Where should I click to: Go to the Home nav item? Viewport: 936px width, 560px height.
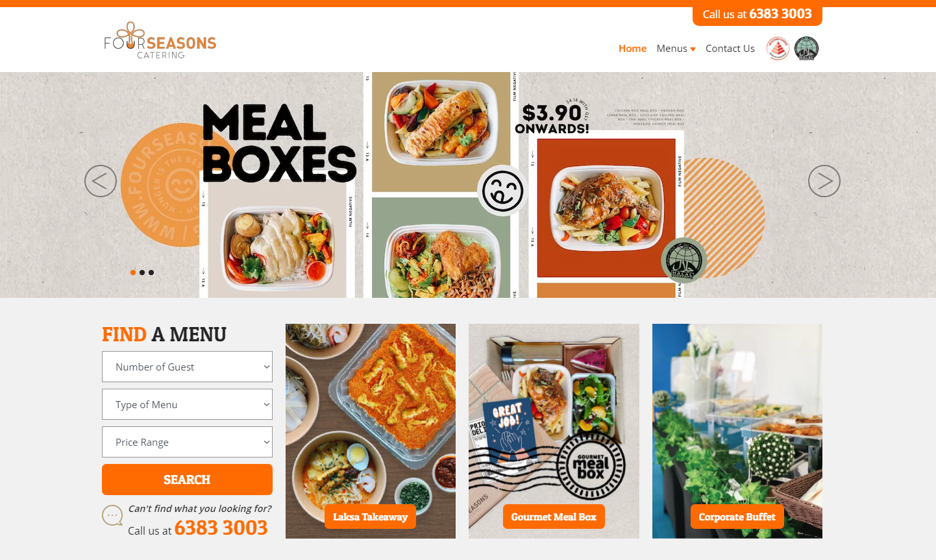pyautogui.click(x=632, y=49)
